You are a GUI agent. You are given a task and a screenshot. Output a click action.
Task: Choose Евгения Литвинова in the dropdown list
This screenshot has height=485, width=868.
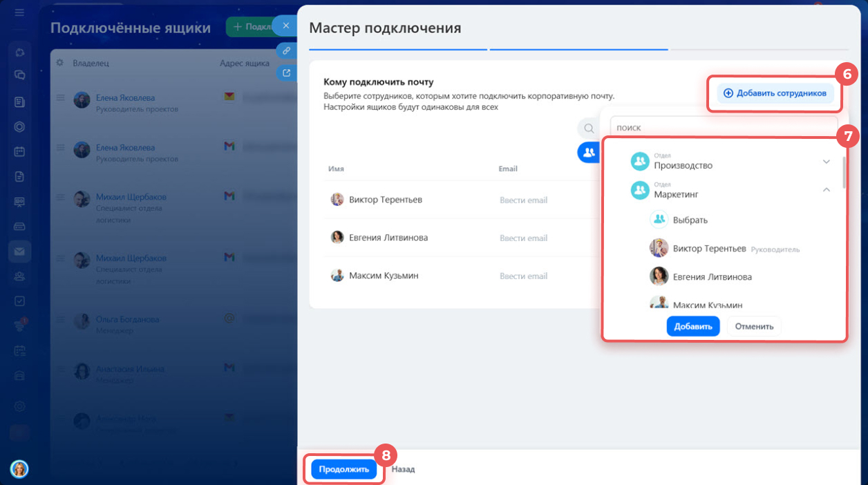[712, 276]
